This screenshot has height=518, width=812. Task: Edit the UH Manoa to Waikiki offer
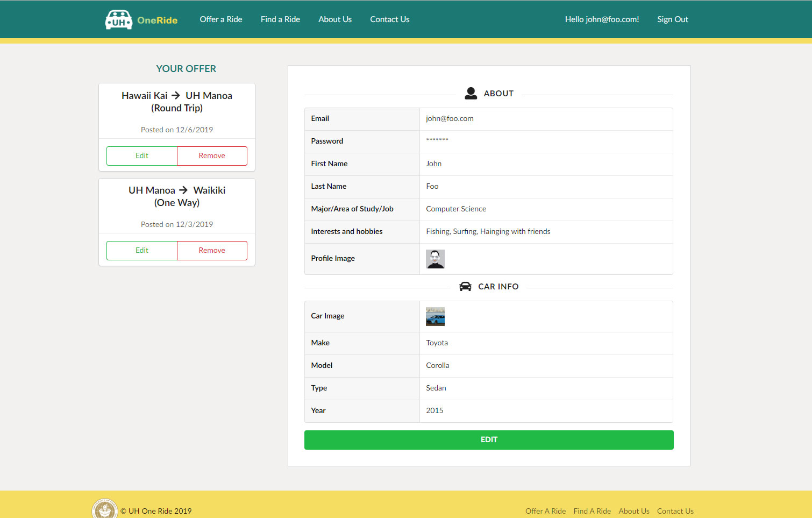click(x=141, y=250)
